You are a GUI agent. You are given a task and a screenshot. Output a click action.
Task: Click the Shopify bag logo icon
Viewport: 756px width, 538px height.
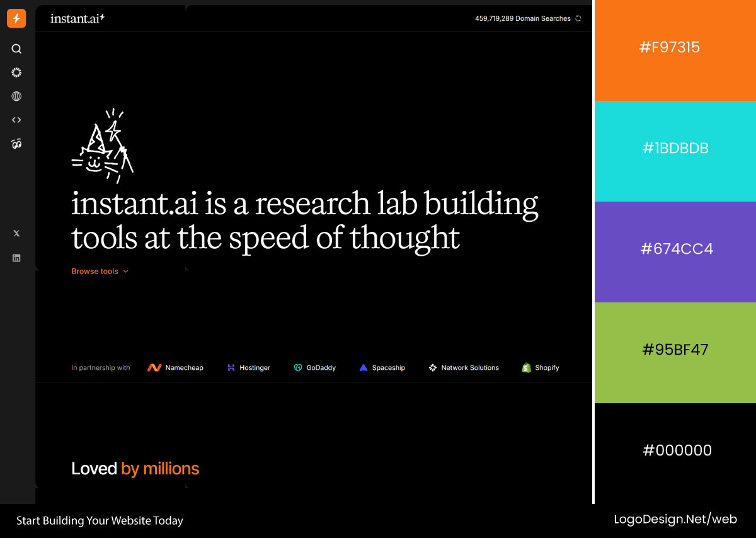pos(527,367)
